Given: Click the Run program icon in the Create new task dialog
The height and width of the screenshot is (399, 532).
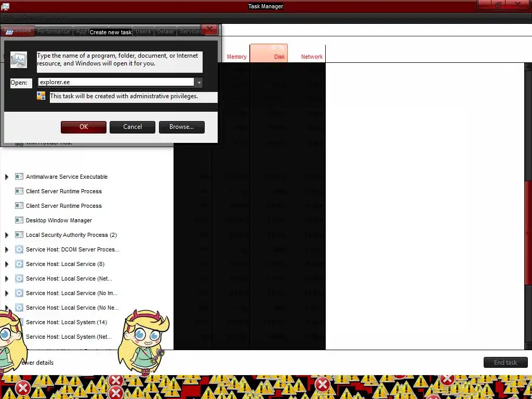Looking at the screenshot, I should [19, 60].
